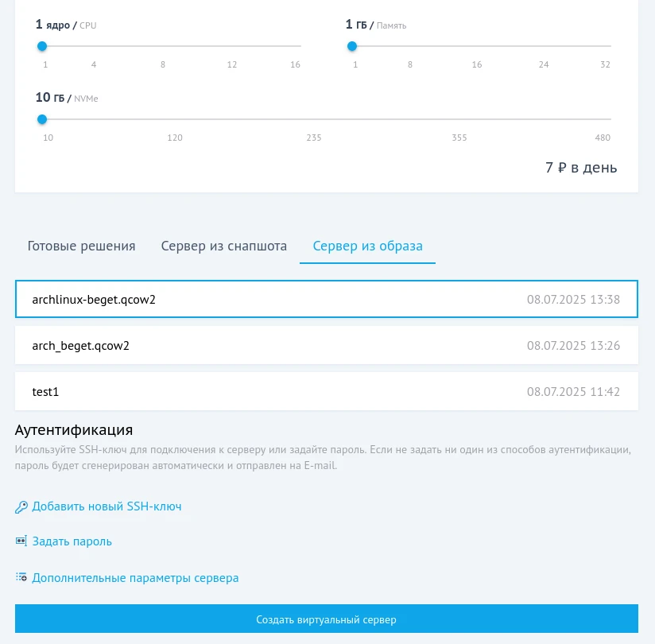Select the arch_beget.qcow2 image row
655x644 pixels.
point(326,346)
